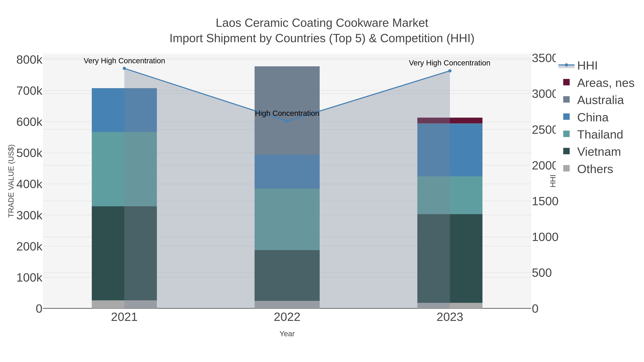644x362 pixels.
Task: Click the High Concentration annotation for 2022
Action: 287,113
